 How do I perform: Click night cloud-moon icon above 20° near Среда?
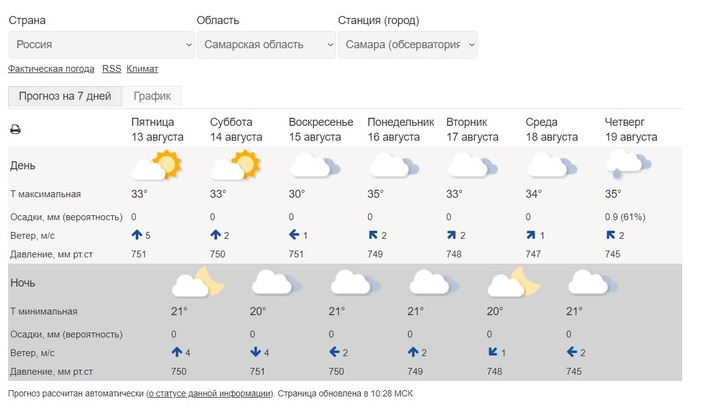513,282
